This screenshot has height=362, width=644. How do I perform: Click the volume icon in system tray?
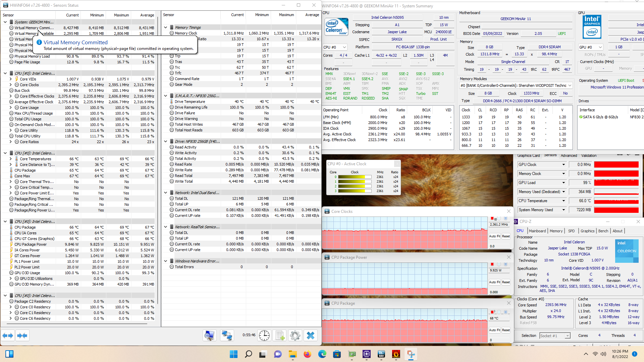click(x=603, y=354)
